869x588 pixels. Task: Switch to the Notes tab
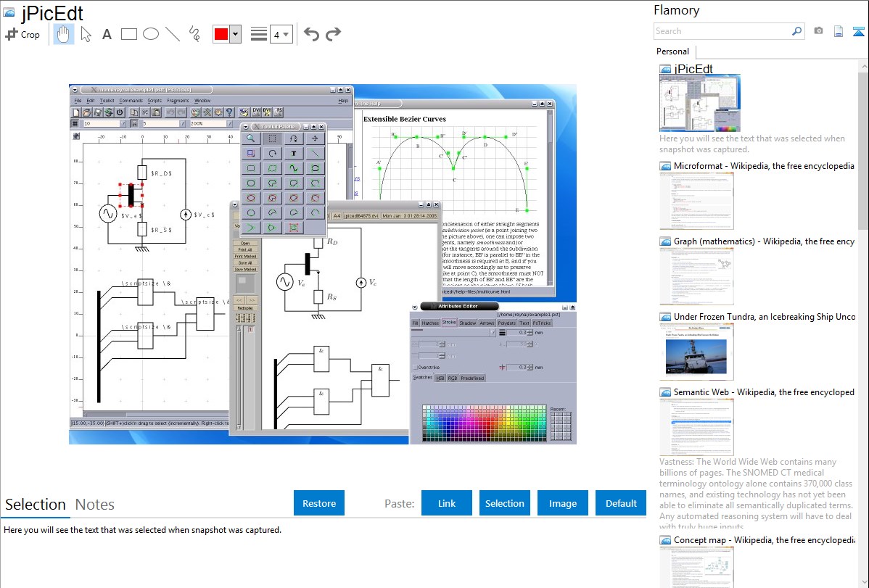(x=94, y=505)
